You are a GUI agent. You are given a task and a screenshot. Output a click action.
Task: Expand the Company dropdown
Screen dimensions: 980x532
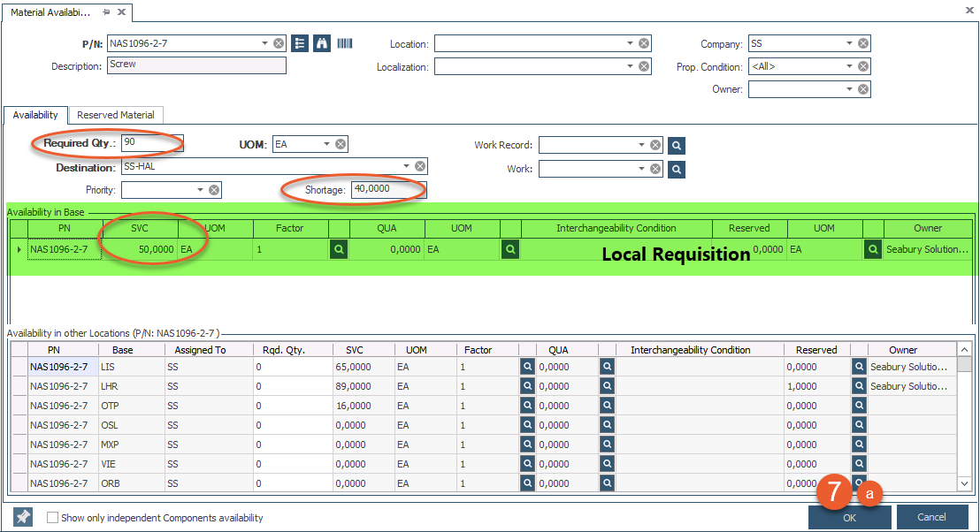849,43
